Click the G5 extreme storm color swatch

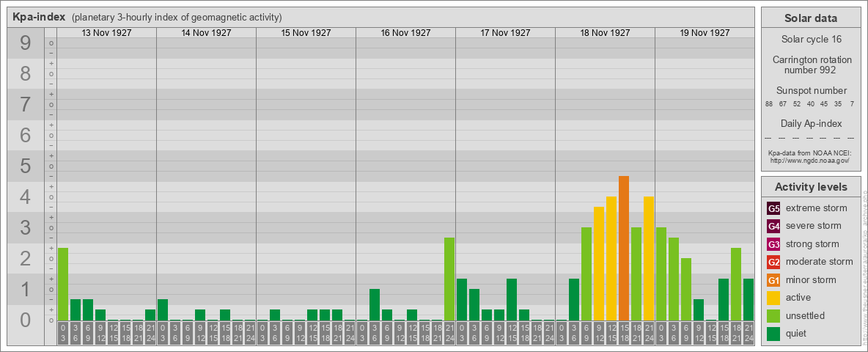(x=773, y=209)
